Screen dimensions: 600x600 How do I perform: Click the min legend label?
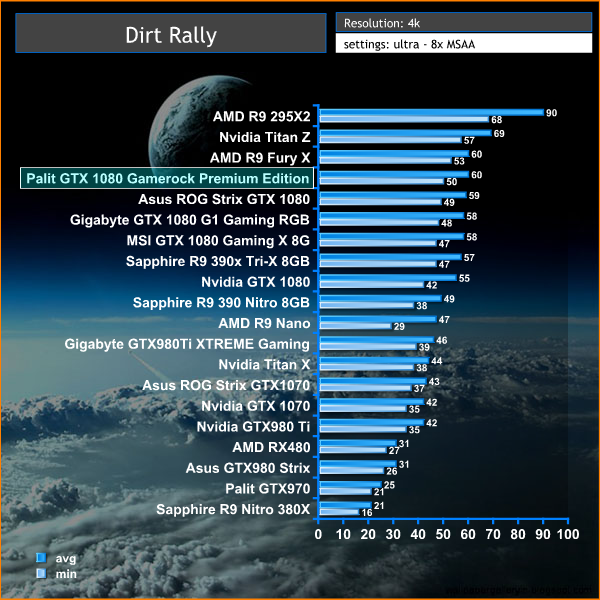pos(66,574)
